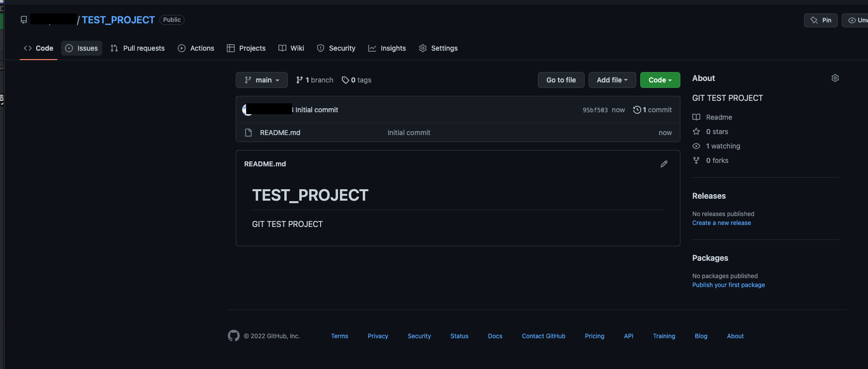Viewport: 868px width, 369px height.
Task: Open the Contact GitHub footer link
Action: (x=543, y=336)
